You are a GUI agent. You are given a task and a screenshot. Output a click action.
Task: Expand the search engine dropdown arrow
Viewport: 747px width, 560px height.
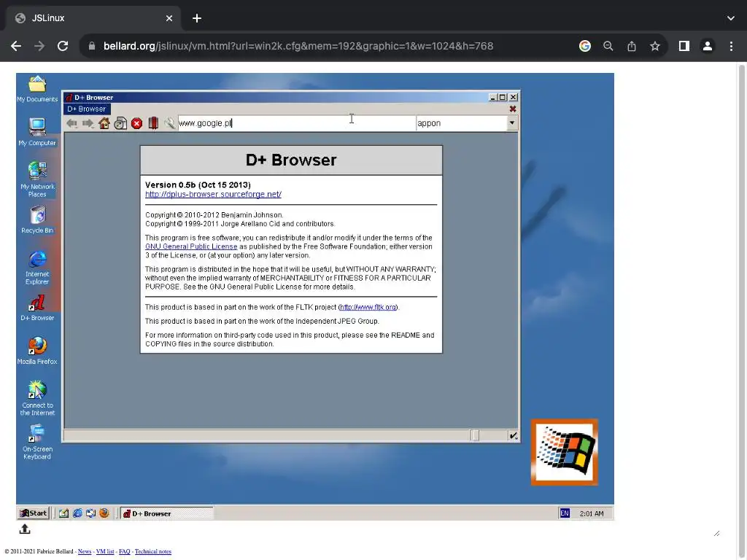[x=511, y=123]
